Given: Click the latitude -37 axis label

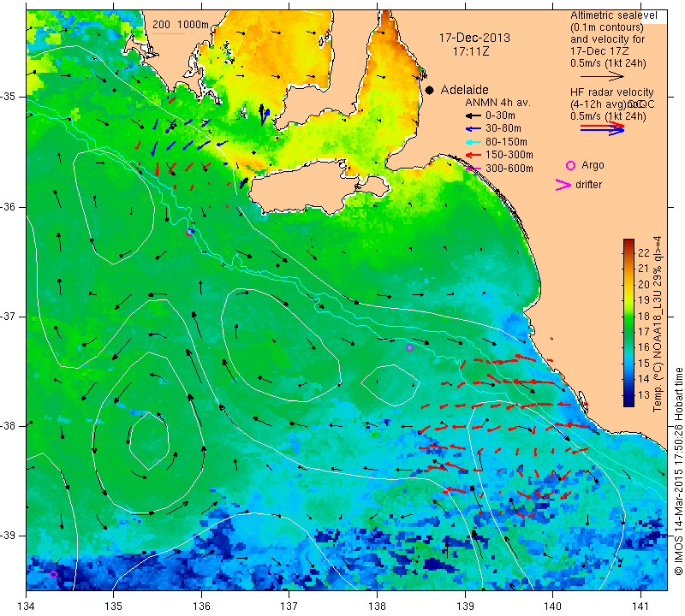Looking at the screenshot, I should tap(8, 316).
